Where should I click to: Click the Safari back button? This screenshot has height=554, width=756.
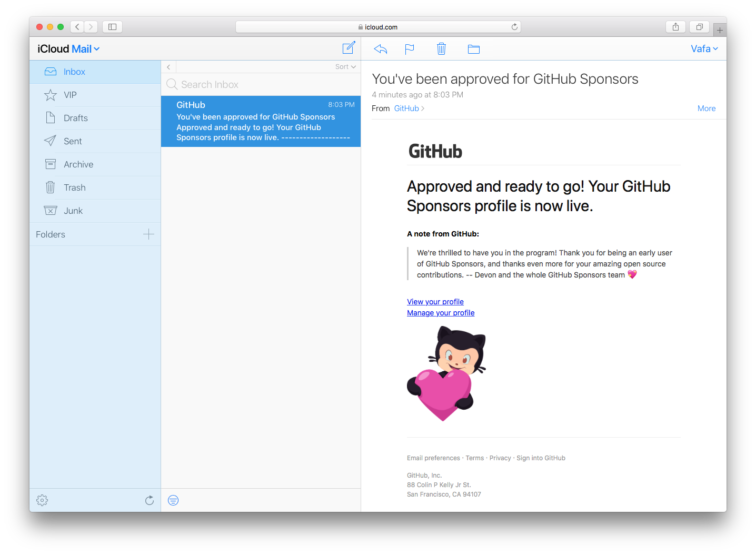tap(77, 27)
